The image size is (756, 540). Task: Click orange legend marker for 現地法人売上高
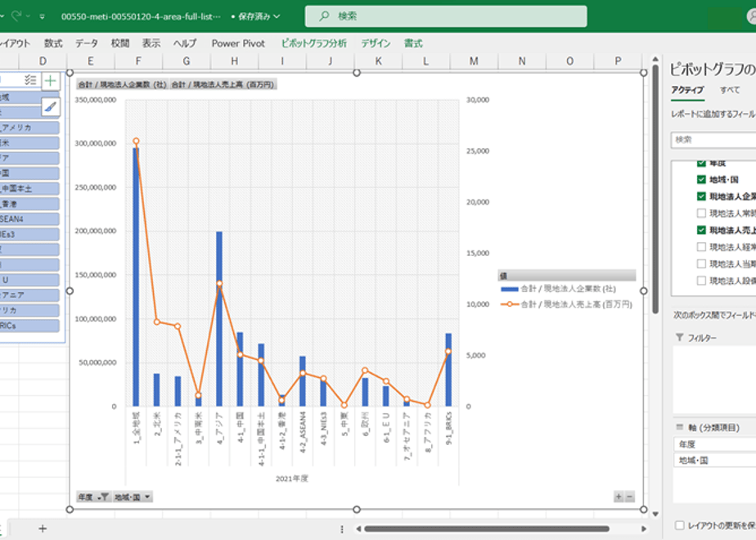[510, 304]
